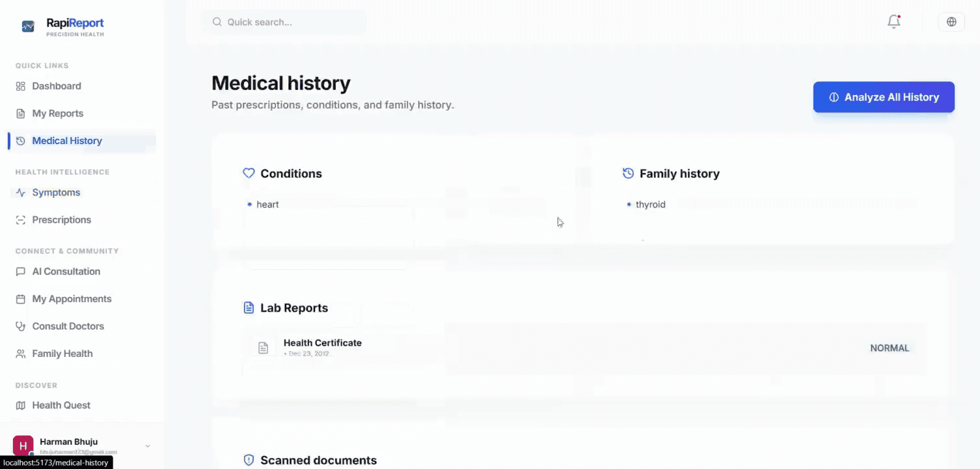Expand the Harman Bhuju account chevron
This screenshot has width=980, height=469.
tap(148, 446)
